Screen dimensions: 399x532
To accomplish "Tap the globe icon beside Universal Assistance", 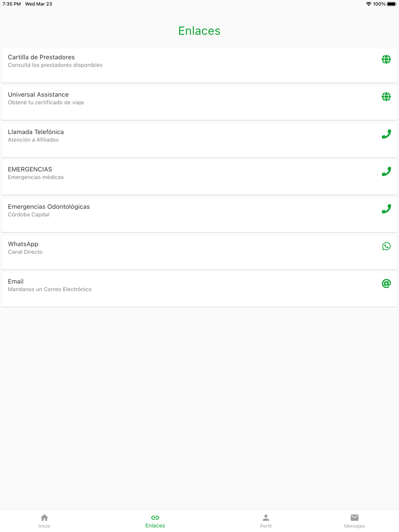I will pyautogui.click(x=386, y=97).
